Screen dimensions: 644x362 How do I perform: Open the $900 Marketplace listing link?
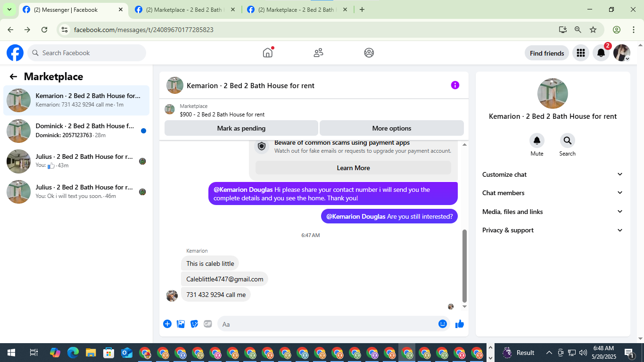pos(222,114)
